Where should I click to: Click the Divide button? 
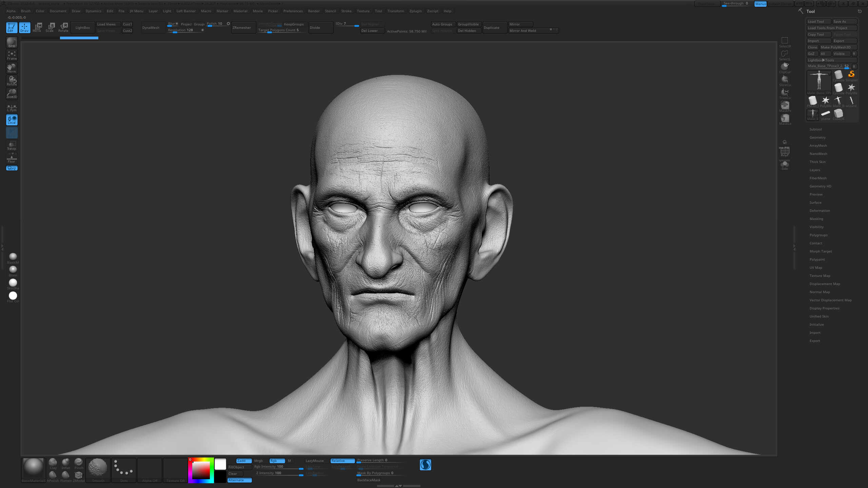pyautogui.click(x=321, y=27)
